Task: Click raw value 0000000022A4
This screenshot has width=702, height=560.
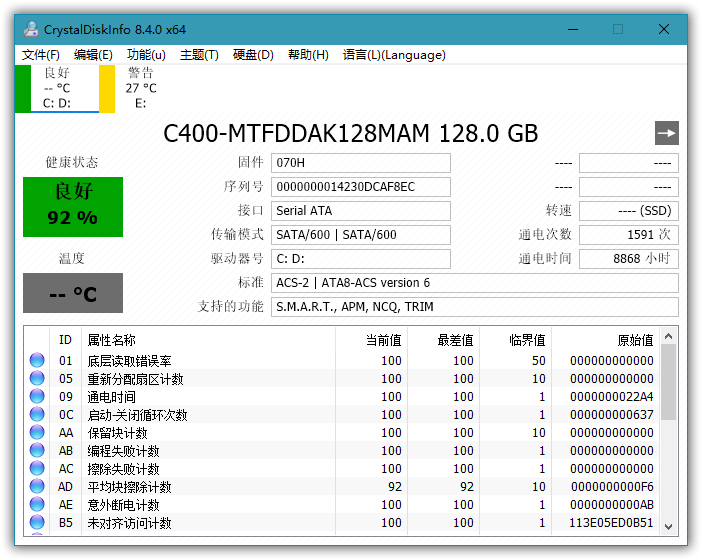Action: click(x=612, y=397)
